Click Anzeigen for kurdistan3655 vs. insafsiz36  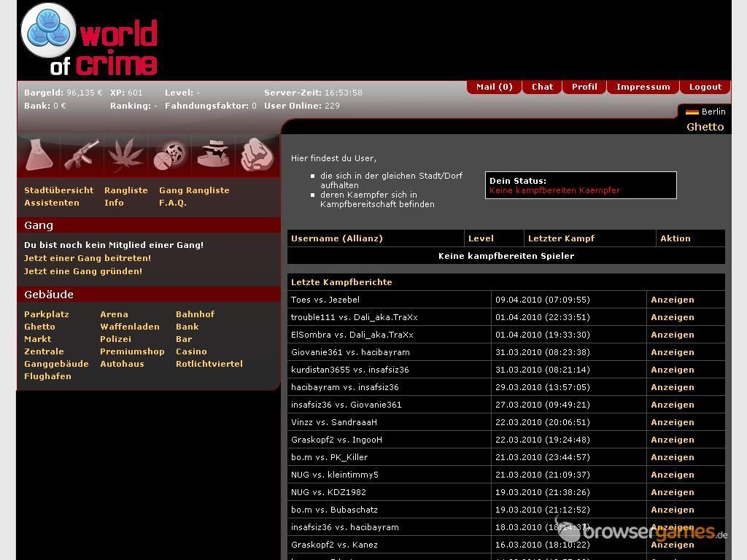[672, 370]
